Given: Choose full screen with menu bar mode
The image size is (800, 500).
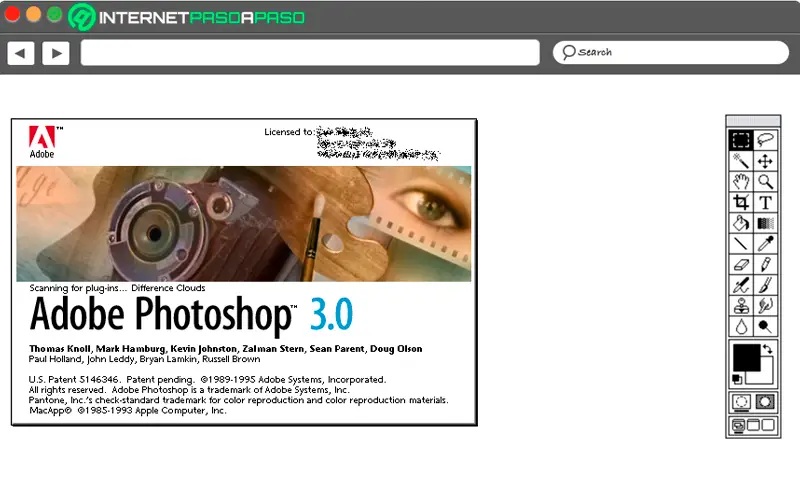Looking at the screenshot, I should pyautogui.click(x=753, y=425).
